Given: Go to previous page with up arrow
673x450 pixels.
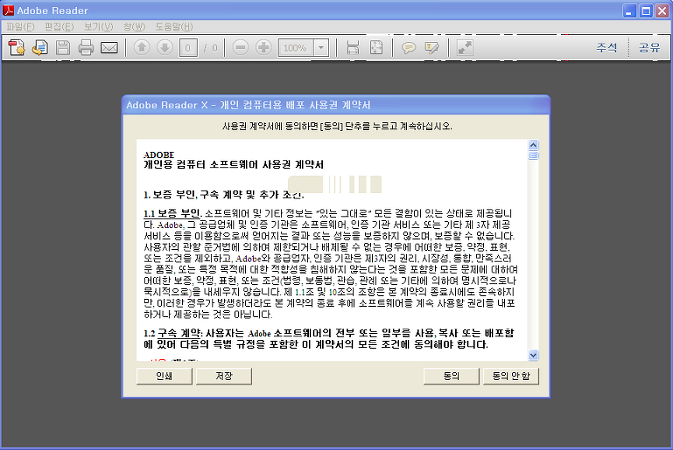Looking at the screenshot, I should (x=142, y=47).
